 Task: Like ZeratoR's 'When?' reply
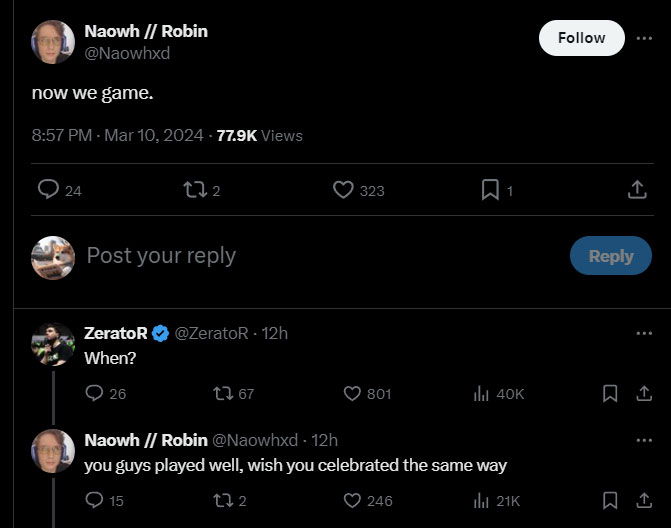click(352, 394)
